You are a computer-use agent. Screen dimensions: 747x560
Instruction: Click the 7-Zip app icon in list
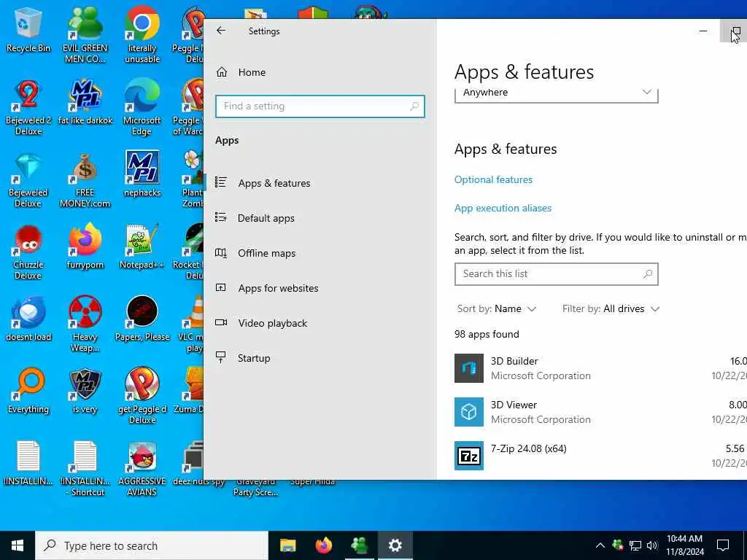point(469,456)
